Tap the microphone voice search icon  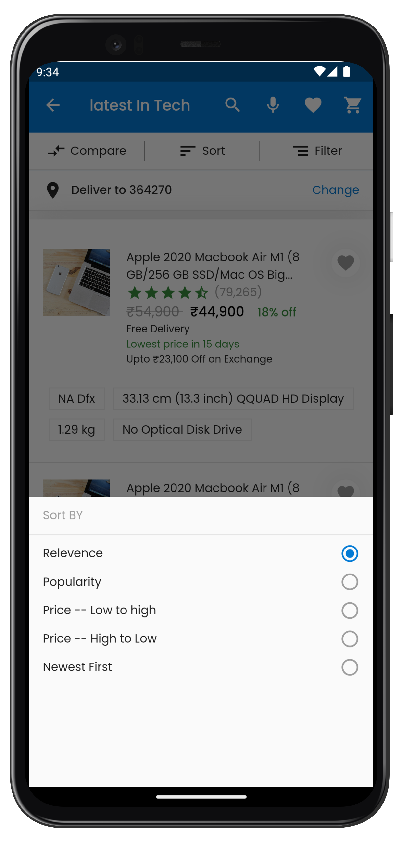(x=273, y=105)
